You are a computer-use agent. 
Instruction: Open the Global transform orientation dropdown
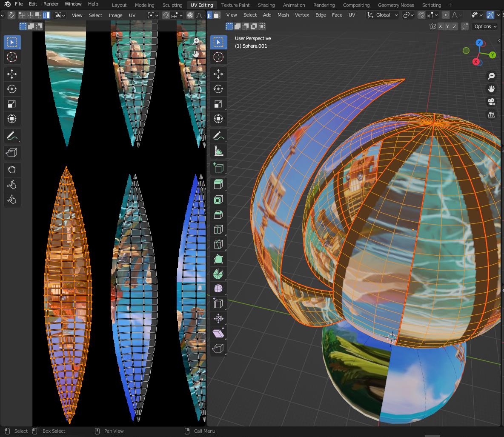[382, 15]
